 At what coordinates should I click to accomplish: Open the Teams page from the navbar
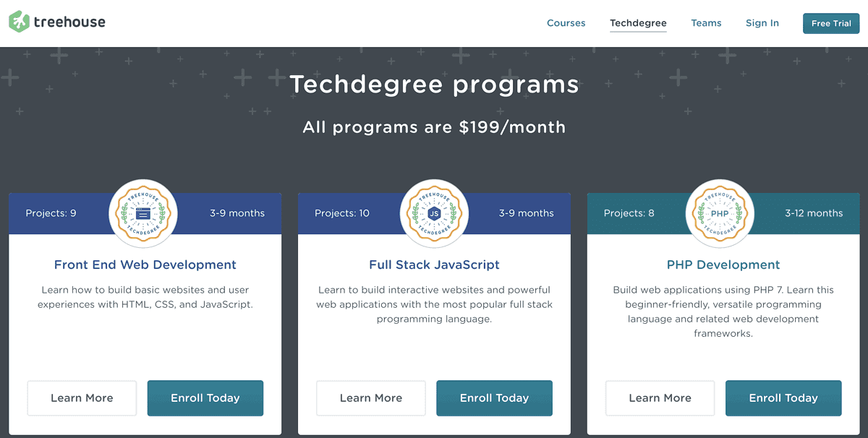[706, 23]
